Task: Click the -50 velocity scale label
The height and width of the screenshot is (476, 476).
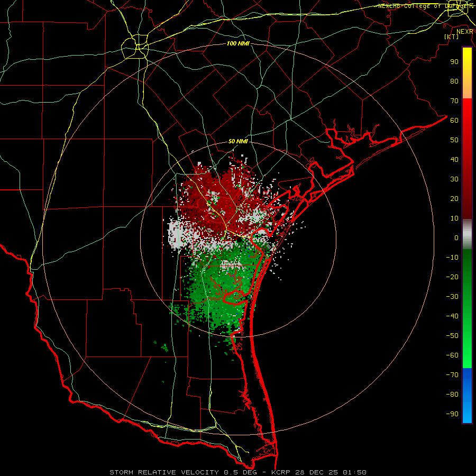Action: [452, 335]
